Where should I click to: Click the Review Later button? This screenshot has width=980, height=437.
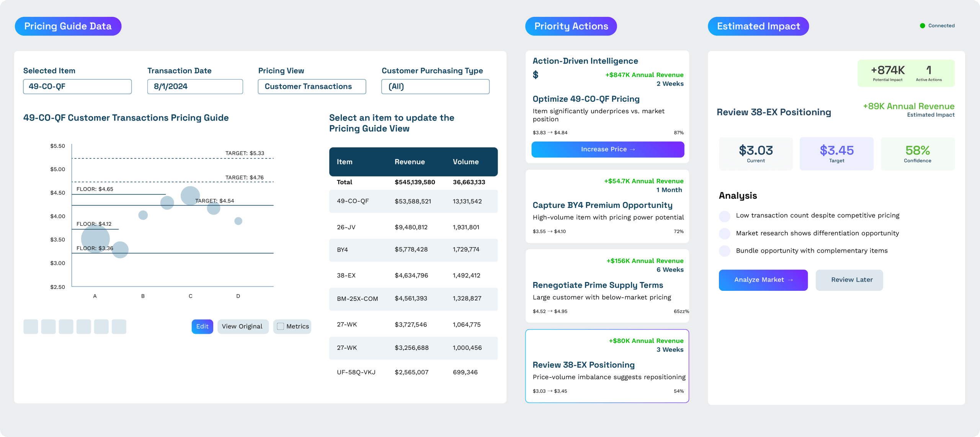(849, 280)
